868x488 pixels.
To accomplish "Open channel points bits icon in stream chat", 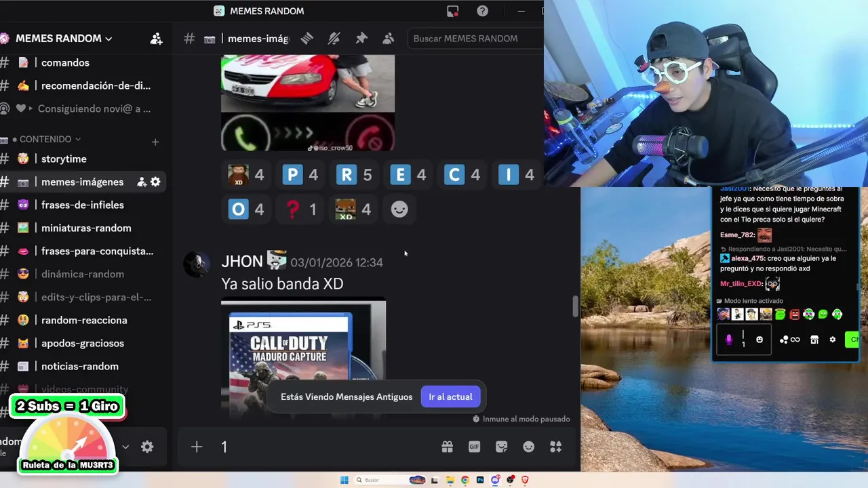I will coord(789,340).
